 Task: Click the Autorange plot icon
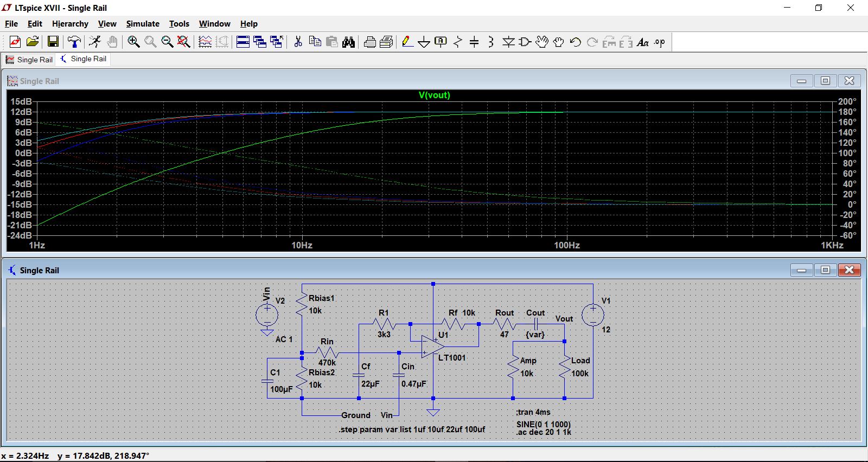(205, 42)
